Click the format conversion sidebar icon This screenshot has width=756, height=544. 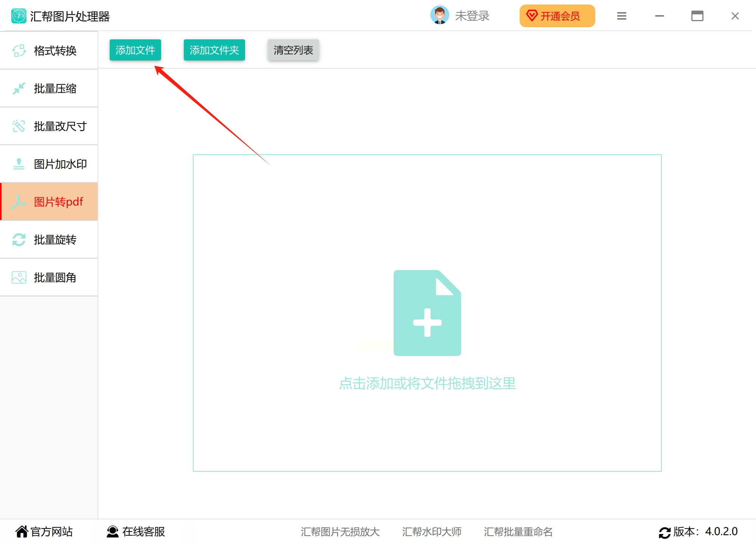(19, 51)
